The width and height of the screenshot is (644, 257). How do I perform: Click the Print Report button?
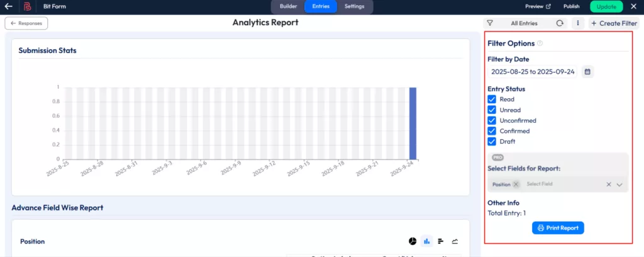pyautogui.click(x=558, y=228)
